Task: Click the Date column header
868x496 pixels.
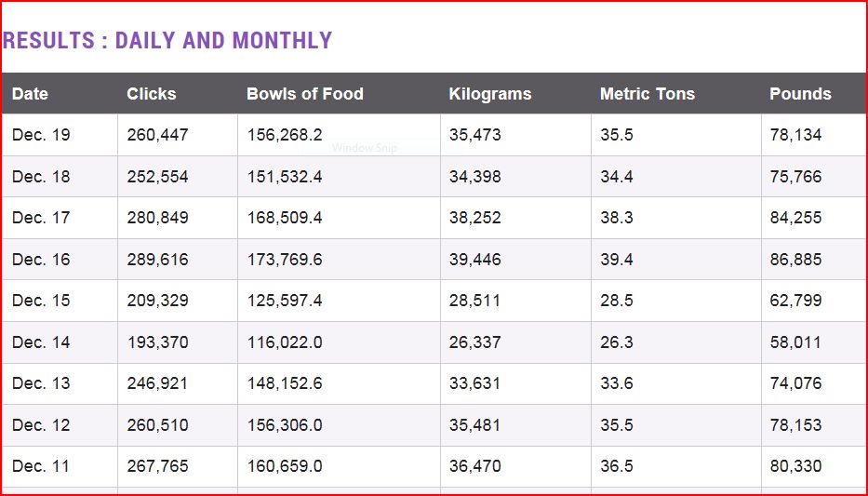Action: coord(31,94)
